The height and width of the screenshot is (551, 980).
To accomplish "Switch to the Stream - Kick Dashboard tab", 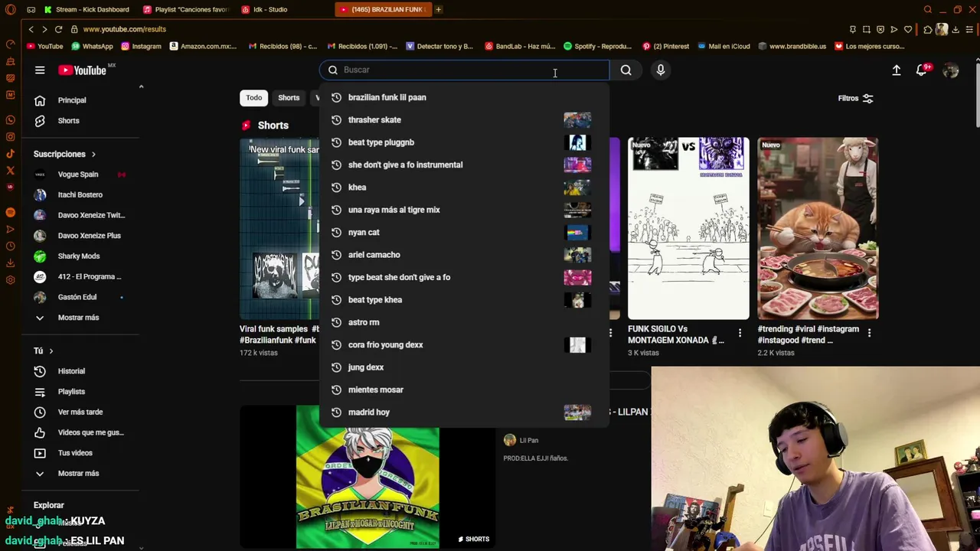I will [x=86, y=9].
